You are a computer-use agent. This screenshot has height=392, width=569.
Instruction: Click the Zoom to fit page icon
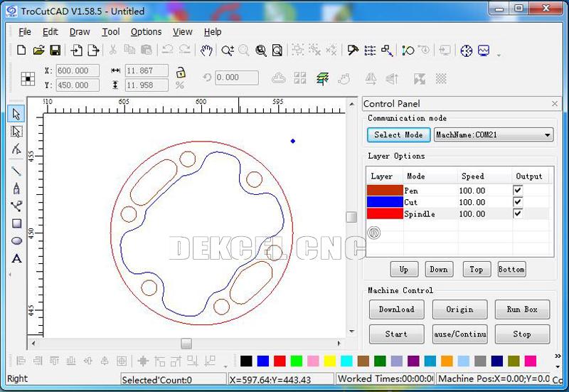pyautogui.click(x=277, y=51)
